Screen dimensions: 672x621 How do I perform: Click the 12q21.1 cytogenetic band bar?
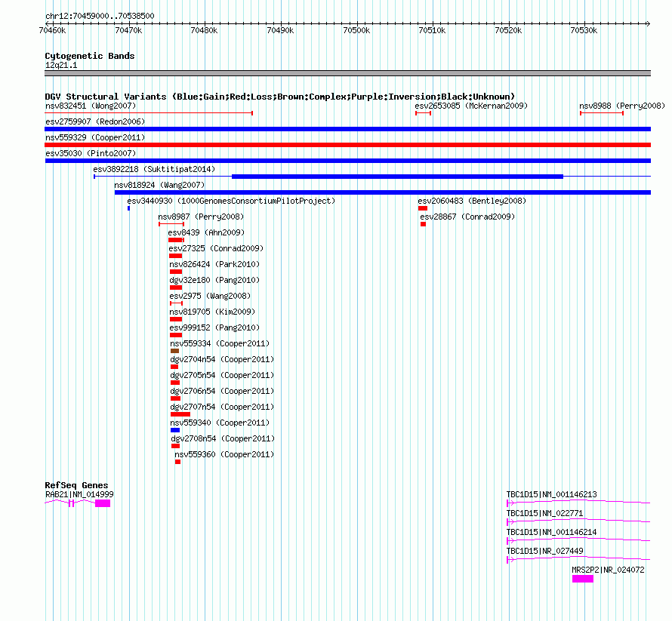pyautogui.click(x=347, y=73)
